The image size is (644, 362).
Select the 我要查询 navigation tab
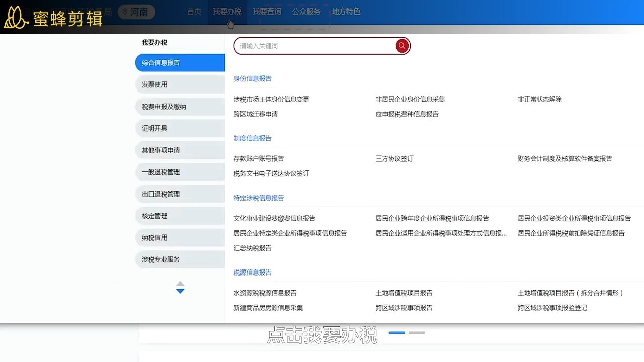click(267, 12)
